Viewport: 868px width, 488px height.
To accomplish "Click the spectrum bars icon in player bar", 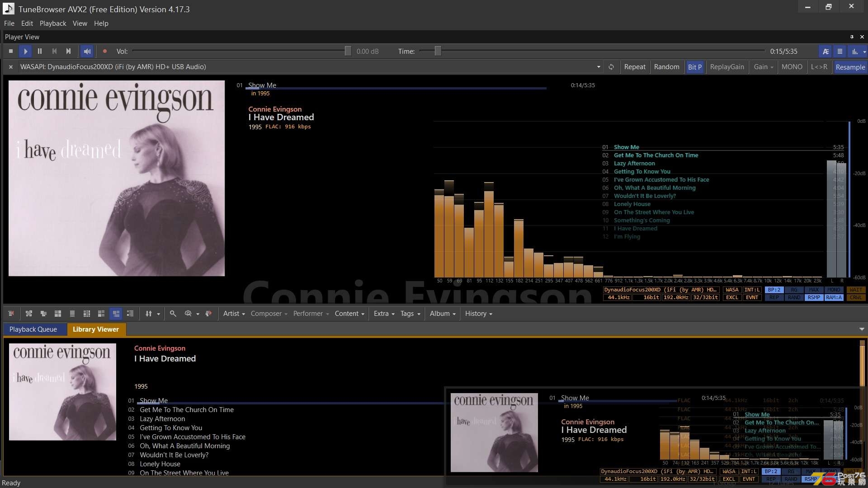I will pyautogui.click(x=855, y=52).
